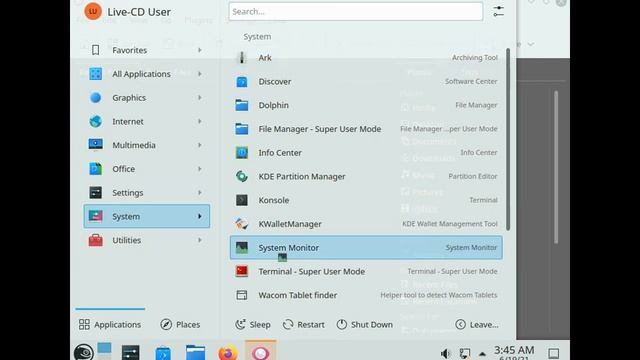The width and height of the screenshot is (640, 360).
Task: Click the 'Archiving Tool' description text
Action: [x=475, y=58]
